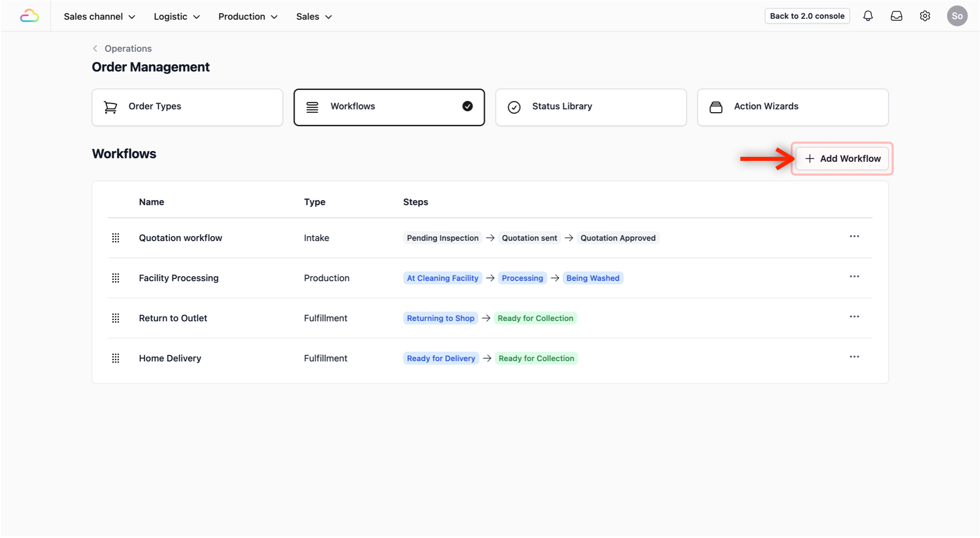This screenshot has height=538, width=980.
Task: Expand the Sales channel menu
Action: [100, 17]
